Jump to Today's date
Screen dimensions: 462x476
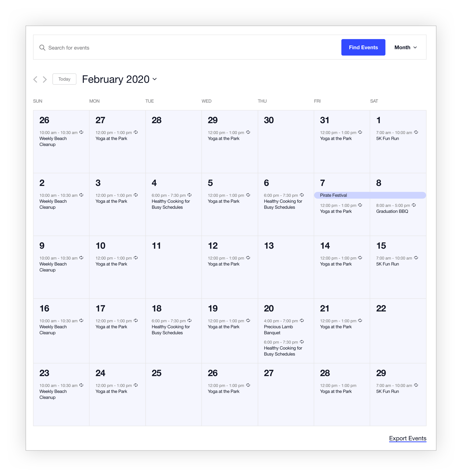pos(64,79)
